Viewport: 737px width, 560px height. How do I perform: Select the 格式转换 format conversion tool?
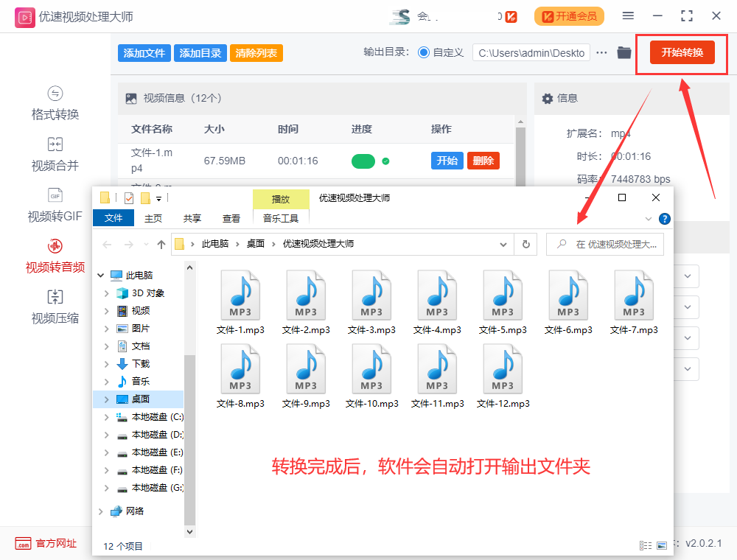[55, 102]
